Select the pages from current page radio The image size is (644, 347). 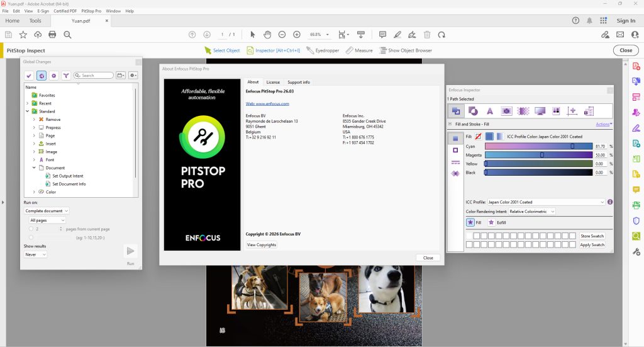pos(31,229)
